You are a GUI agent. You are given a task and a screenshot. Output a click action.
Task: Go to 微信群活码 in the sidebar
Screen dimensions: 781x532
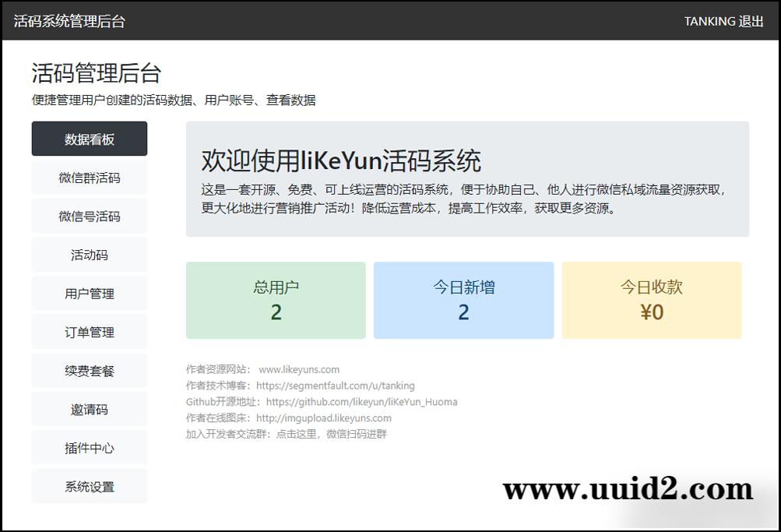90,178
